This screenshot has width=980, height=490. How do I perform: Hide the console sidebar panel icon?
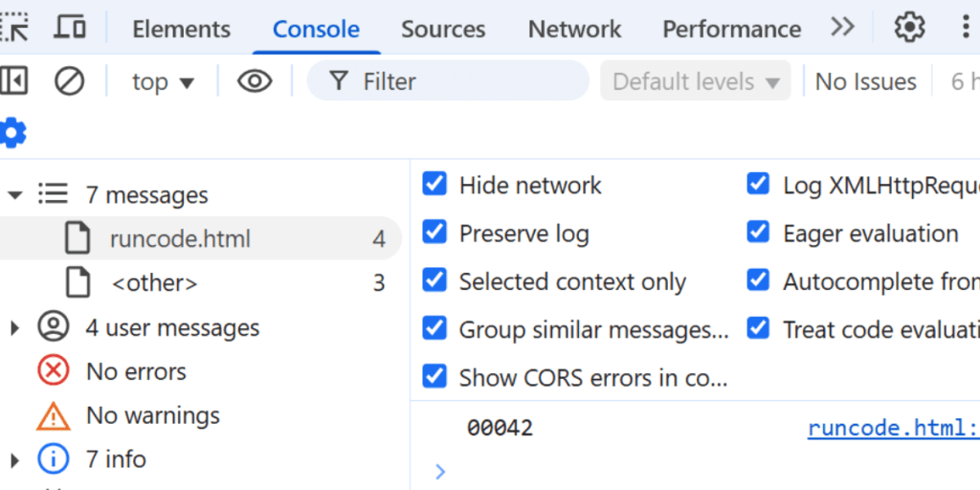[x=13, y=81]
